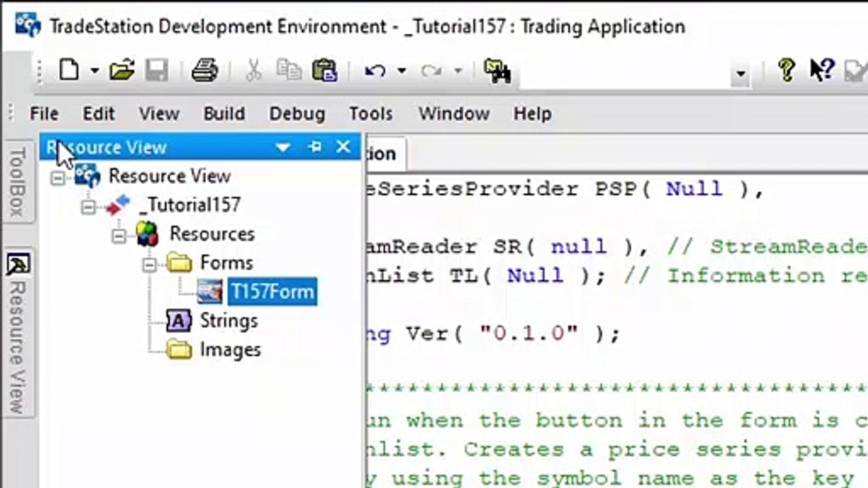Toggle auto-hide pin on Resource View panel

pyautogui.click(x=315, y=147)
